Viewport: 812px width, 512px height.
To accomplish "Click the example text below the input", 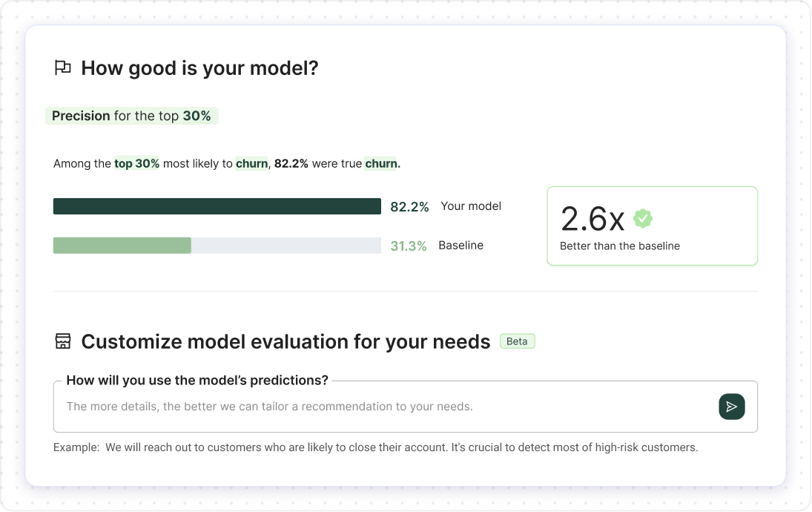I will [375, 447].
